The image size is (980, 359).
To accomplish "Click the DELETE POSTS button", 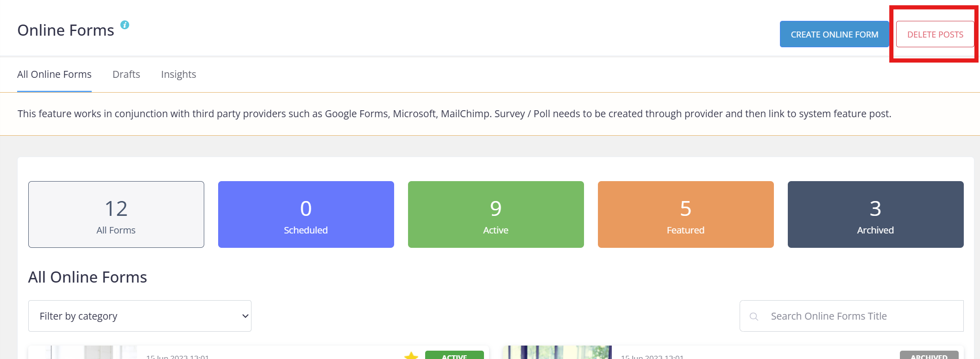I will (935, 34).
